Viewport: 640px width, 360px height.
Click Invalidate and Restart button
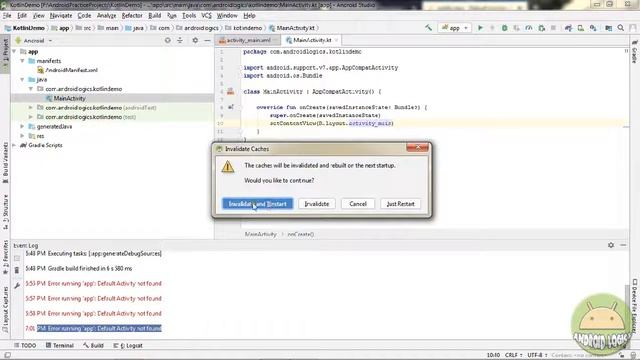pos(258,204)
